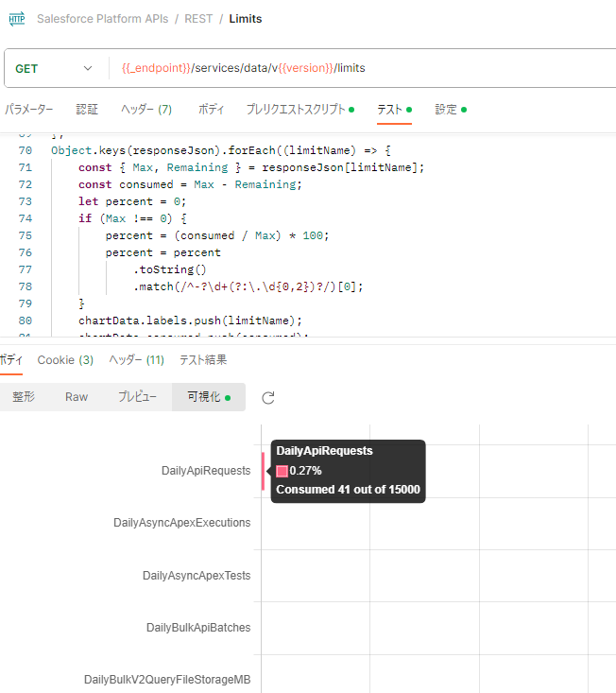Click the DailyAsyncApexTests label
Image resolution: width=616 pixels, height=693 pixels.
(197, 576)
